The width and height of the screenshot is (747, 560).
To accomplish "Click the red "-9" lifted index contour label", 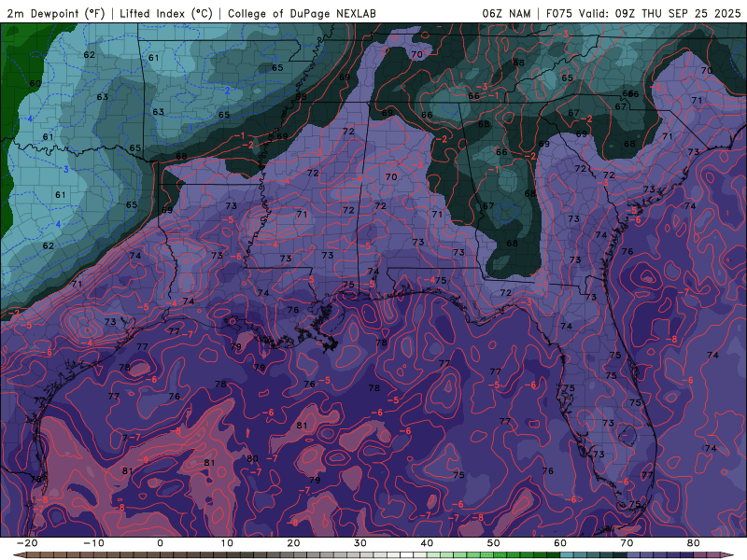I will click(143, 460).
